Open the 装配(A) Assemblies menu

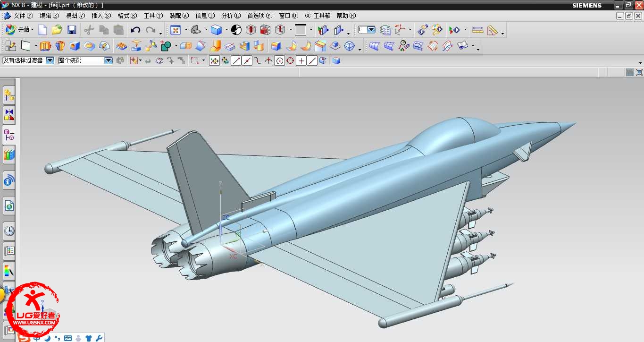[x=179, y=16]
